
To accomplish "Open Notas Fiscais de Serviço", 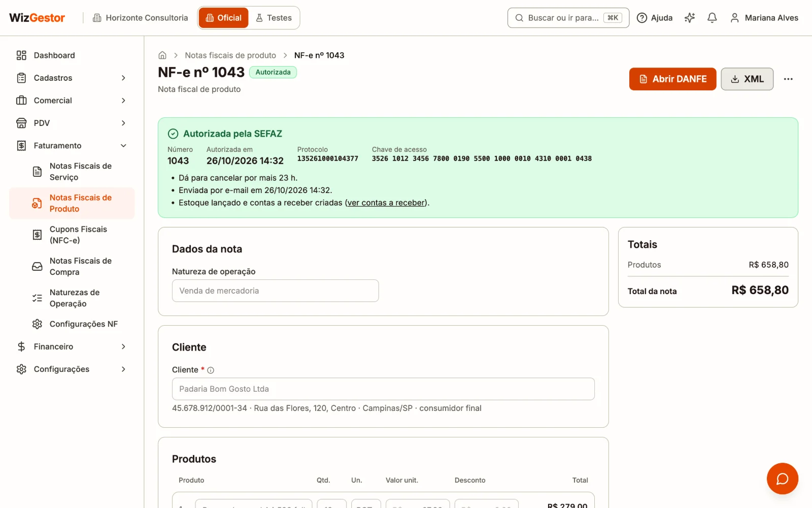I will (72, 172).
